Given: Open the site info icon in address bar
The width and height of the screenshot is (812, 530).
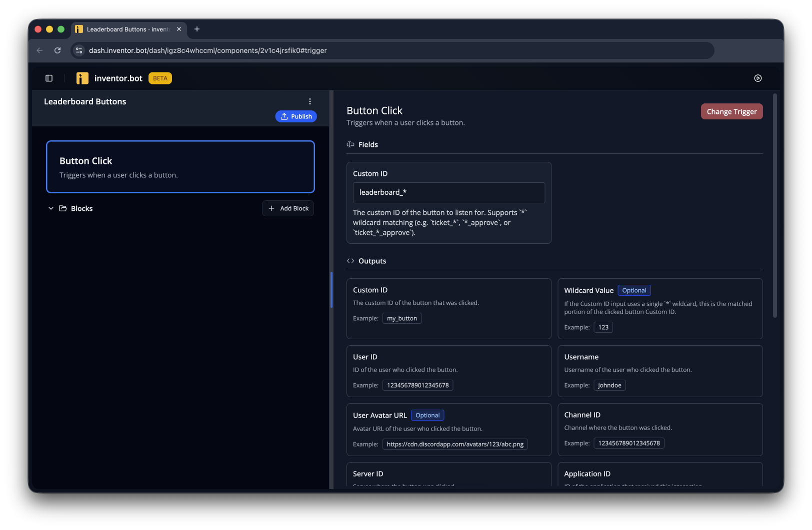Looking at the screenshot, I should (x=79, y=50).
